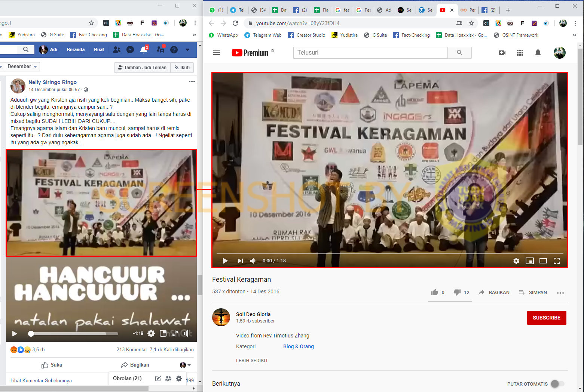Image resolution: width=584 pixels, height=392 pixels.
Task: Open the YouTube hamburger guide menu
Action: coord(217,53)
